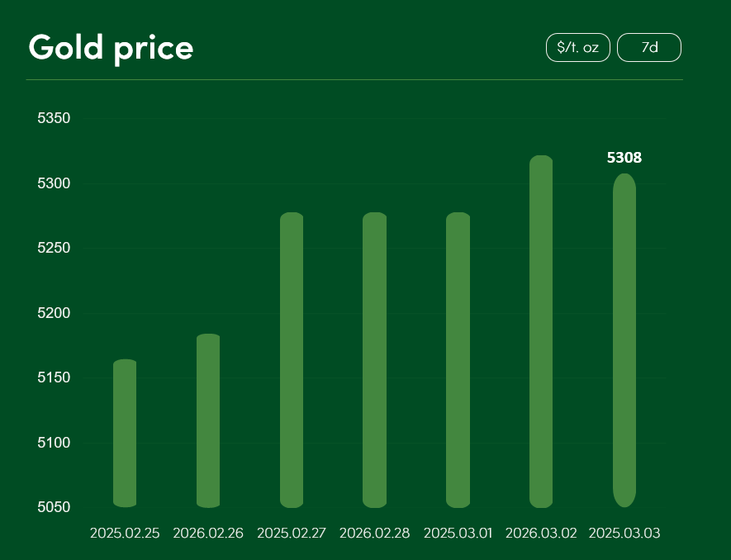This screenshot has height=560, width=731.
Task: Select the 2025.03.01 x-axis label
Action: click(458, 533)
